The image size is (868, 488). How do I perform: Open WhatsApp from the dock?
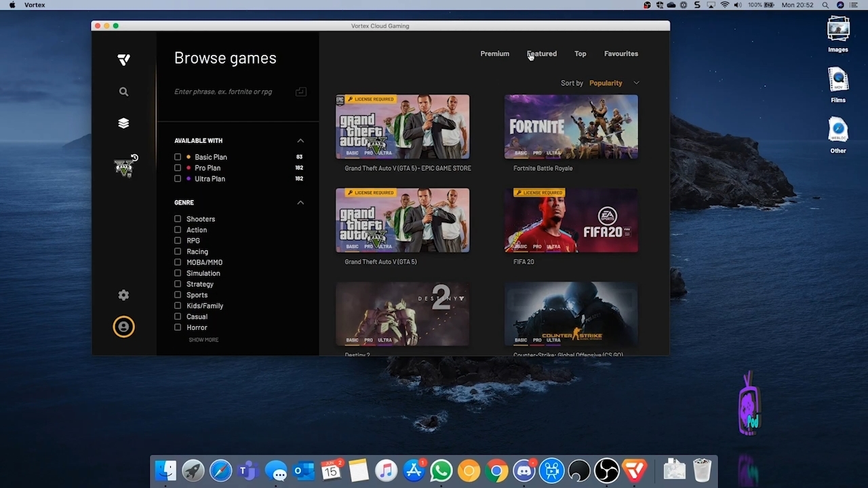pyautogui.click(x=441, y=470)
